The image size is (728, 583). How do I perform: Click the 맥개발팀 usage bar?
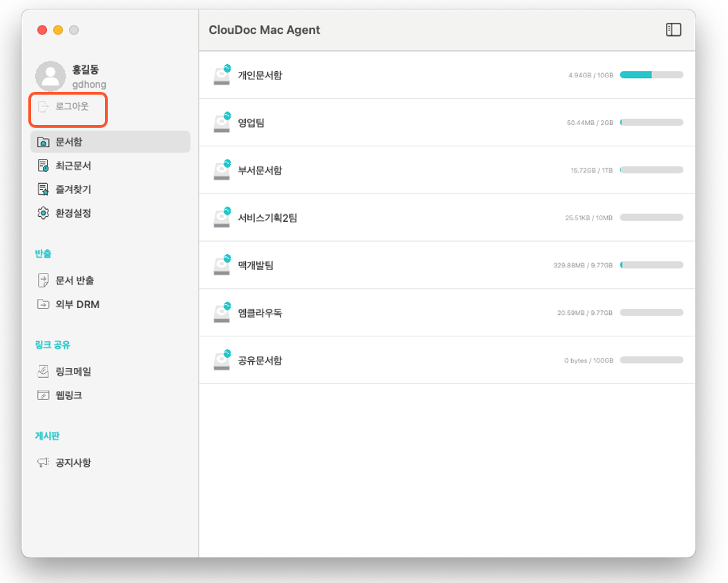(x=651, y=265)
